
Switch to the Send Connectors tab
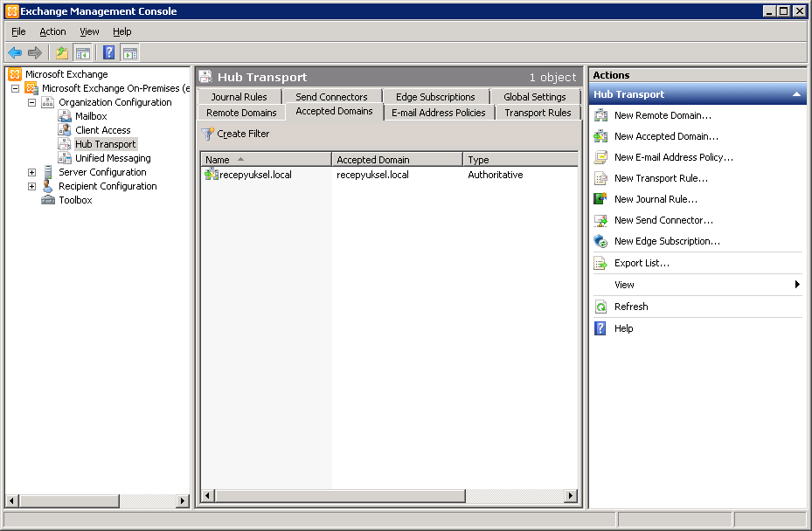click(x=331, y=97)
